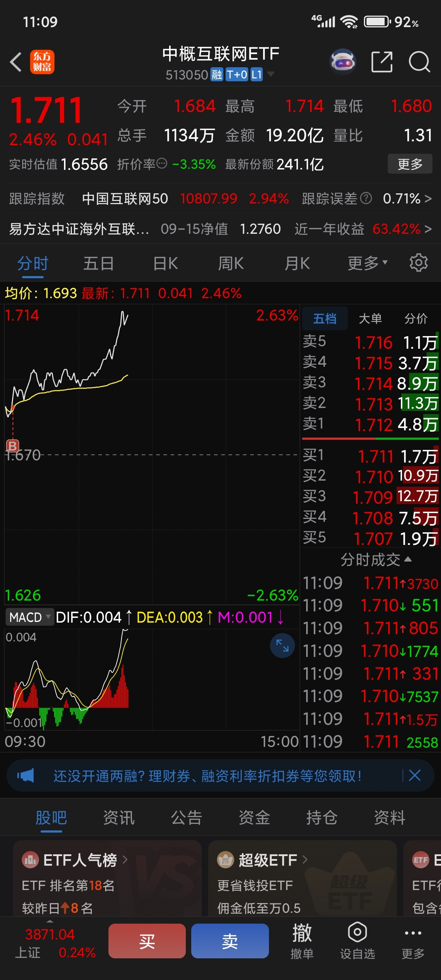Expand the 上证 index bar arrow
The image size is (441, 980).
50,922
